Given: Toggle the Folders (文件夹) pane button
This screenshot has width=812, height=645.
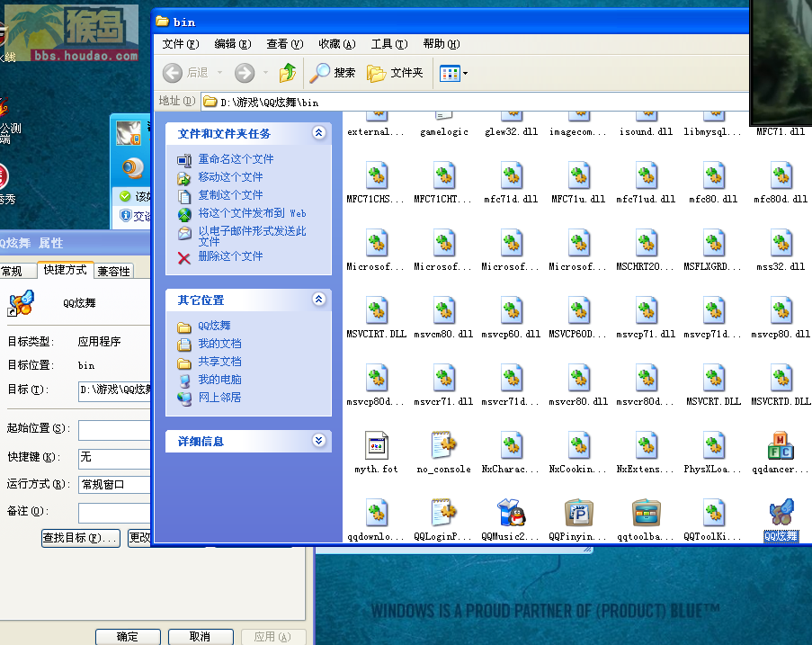Looking at the screenshot, I should [x=395, y=73].
